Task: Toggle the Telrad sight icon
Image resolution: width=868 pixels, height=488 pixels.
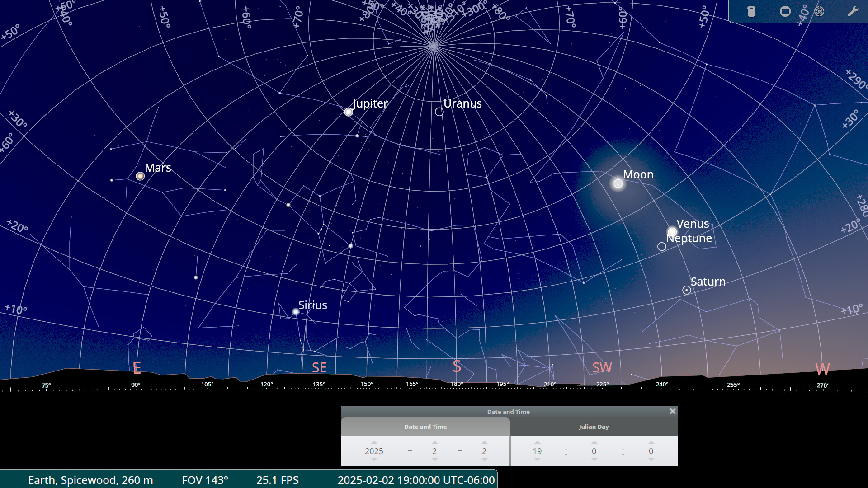Action: point(819,11)
